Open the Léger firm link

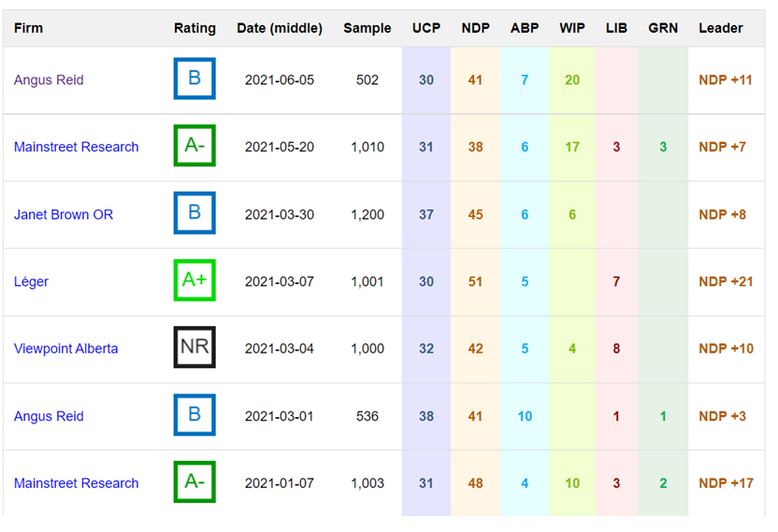pyautogui.click(x=31, y=281)
